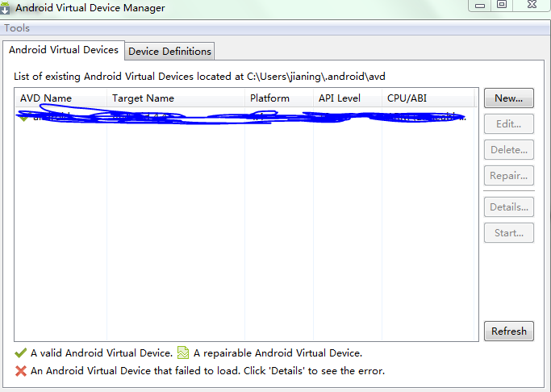Click the red failed-to-load X legend icon
The image size is (551, 392).
(21, 371)
